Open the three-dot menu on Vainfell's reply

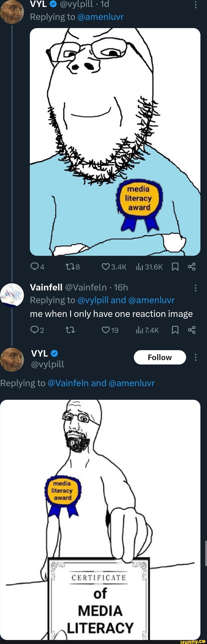tap(195, 288)
